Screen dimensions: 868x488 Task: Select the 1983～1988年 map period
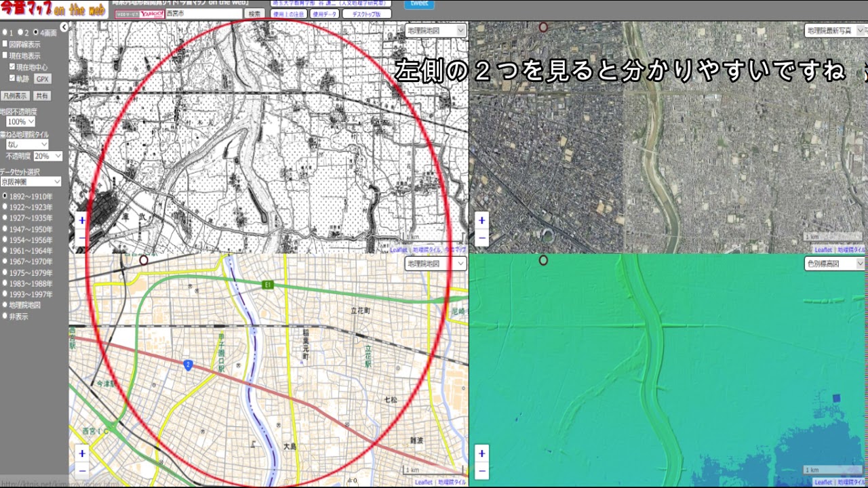tap(5, 283)
